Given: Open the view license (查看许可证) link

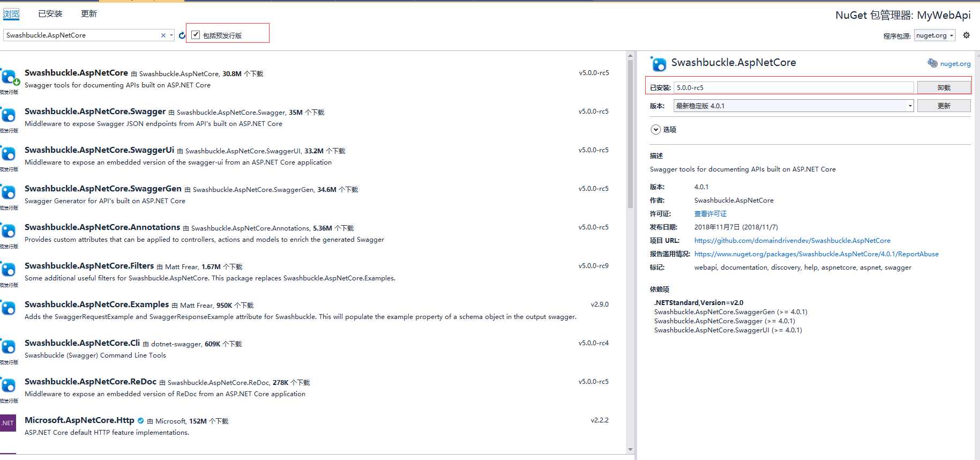Looking at the screenshot, I should coord(710,213).
